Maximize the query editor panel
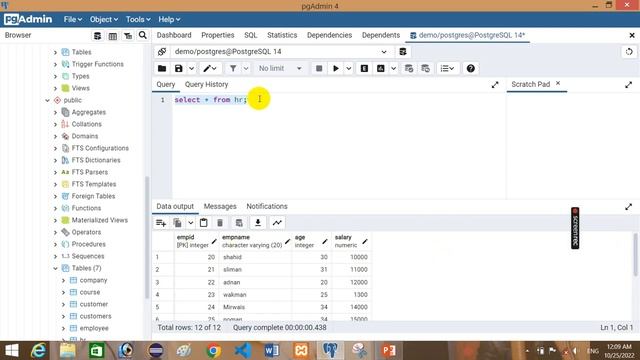The width and height of the screenshot is (640, 360). click(x=495, y=84)
